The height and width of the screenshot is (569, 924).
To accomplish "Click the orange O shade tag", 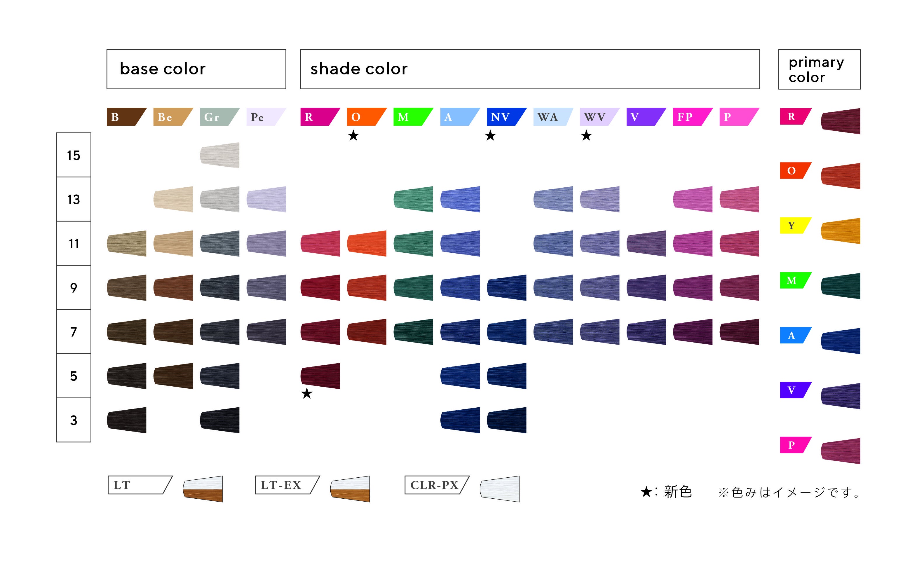I will (364, 117).
